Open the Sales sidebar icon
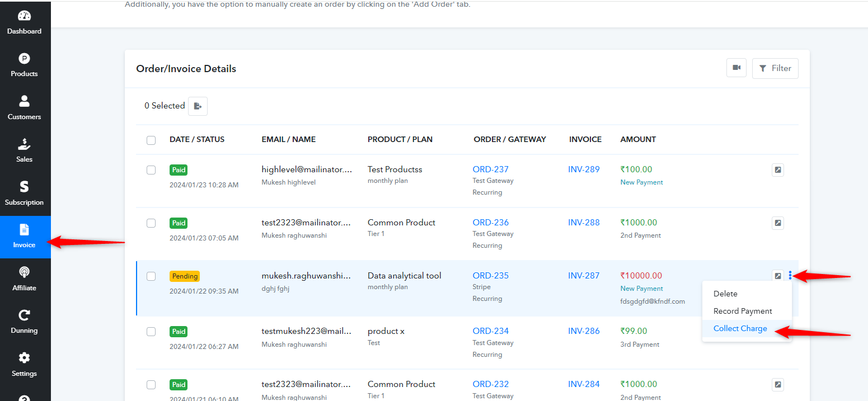The width and height of the screenshot is (868, 401). coord(24,151)
